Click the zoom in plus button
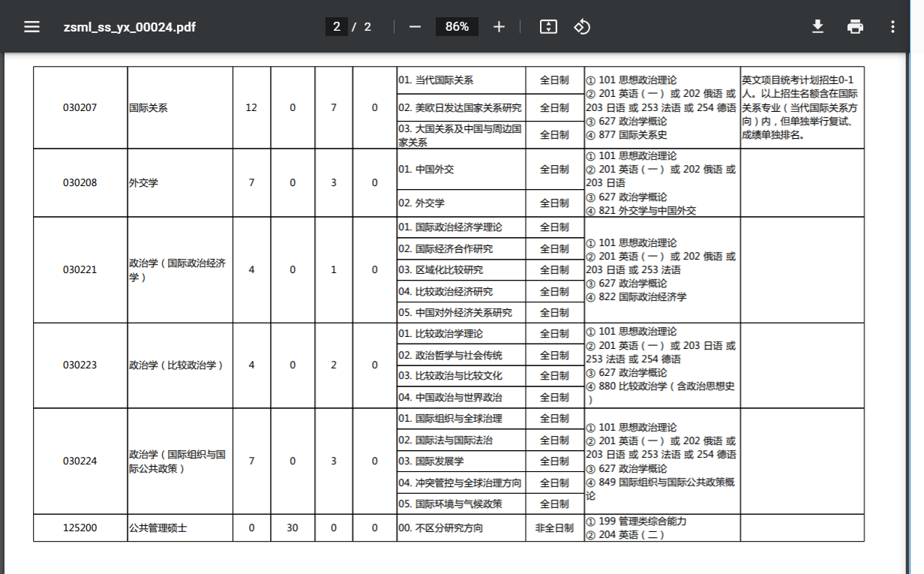The image size is (924, 574). coord(499,27)
